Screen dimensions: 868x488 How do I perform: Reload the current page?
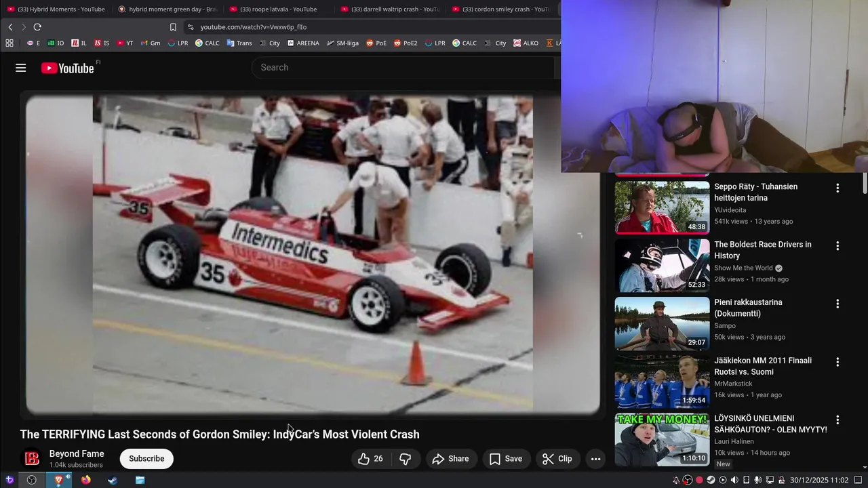click(37, 27)
